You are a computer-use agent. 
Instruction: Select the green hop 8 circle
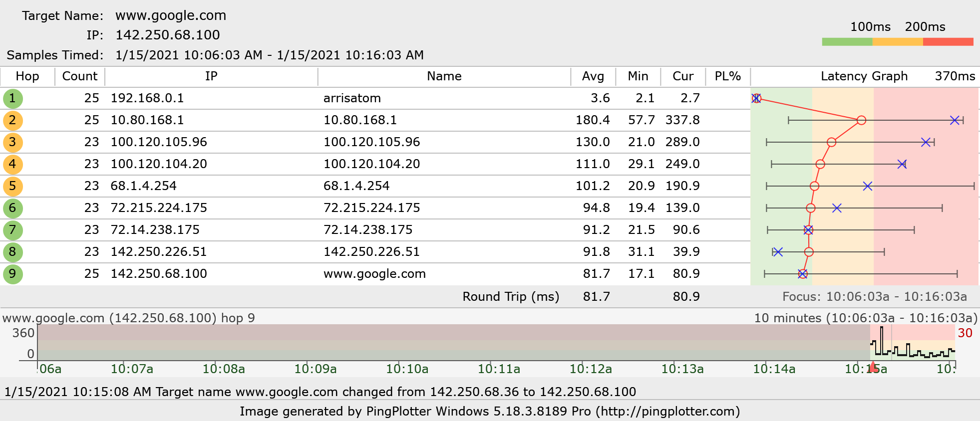click(12, 252)
